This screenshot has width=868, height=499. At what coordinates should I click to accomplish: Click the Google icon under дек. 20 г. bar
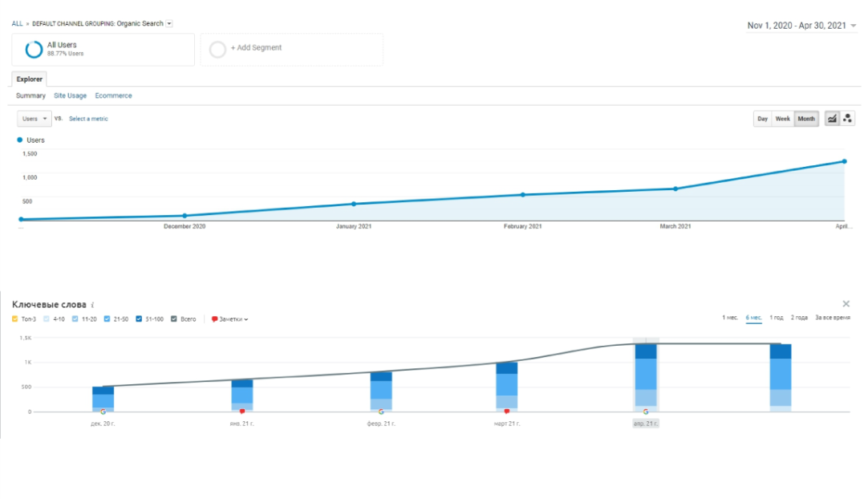tap(103, 412)
